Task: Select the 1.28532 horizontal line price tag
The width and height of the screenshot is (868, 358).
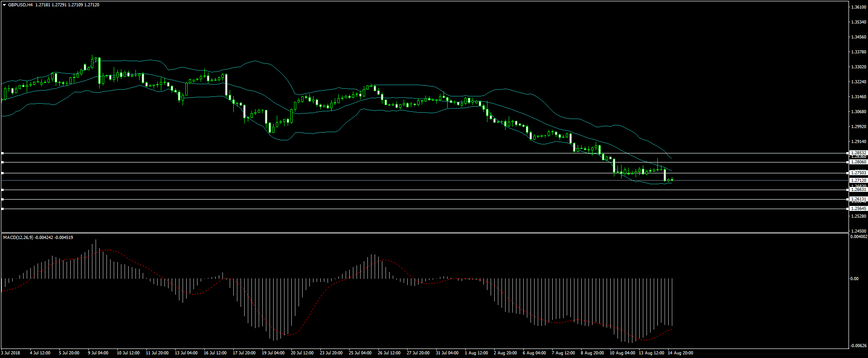Action: coord(858,153)
